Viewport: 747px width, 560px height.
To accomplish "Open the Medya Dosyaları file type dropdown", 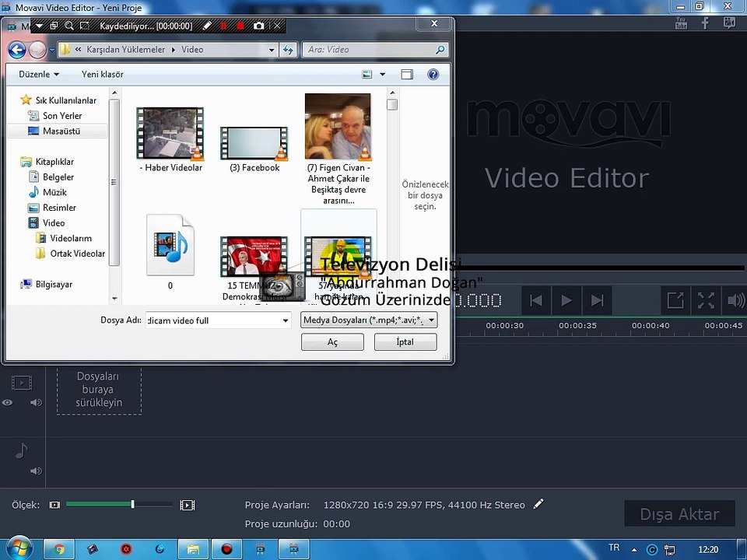I will (x=369, y=320).
